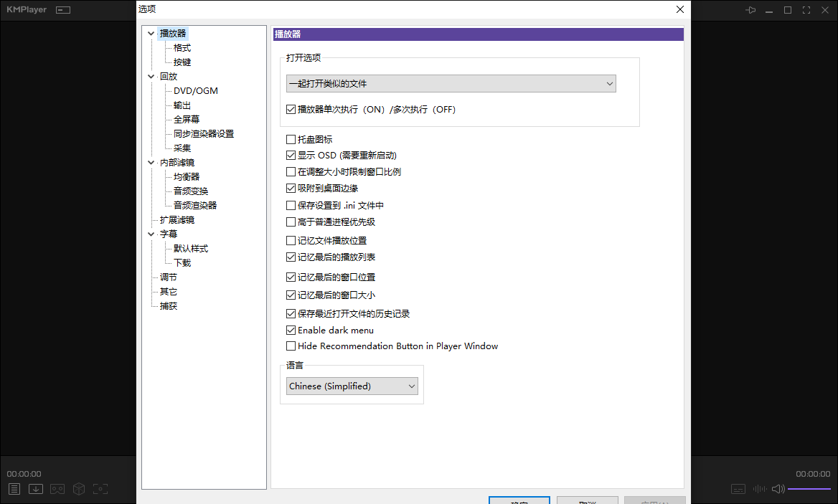Viewport: 838px width, 504px height.
Task: Open the audio equalizer icon
Action: pyautogui.click(x=759, y=488)
